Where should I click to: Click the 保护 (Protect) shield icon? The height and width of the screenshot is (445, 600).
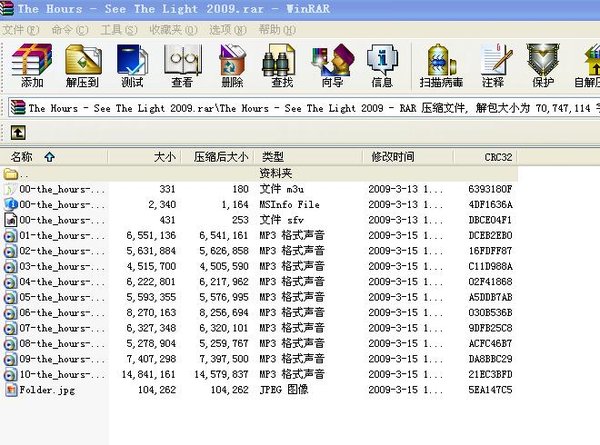543,60
